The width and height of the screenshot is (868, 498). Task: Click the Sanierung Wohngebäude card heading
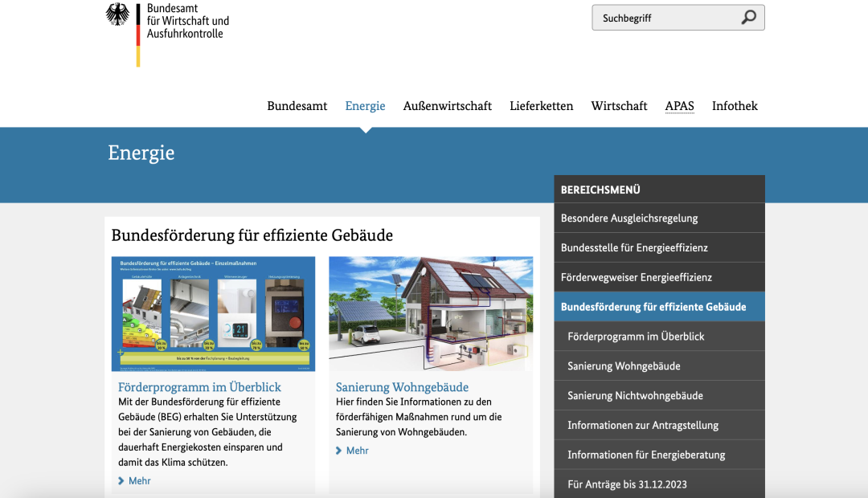pyautogui.click(x=402, y=387)
